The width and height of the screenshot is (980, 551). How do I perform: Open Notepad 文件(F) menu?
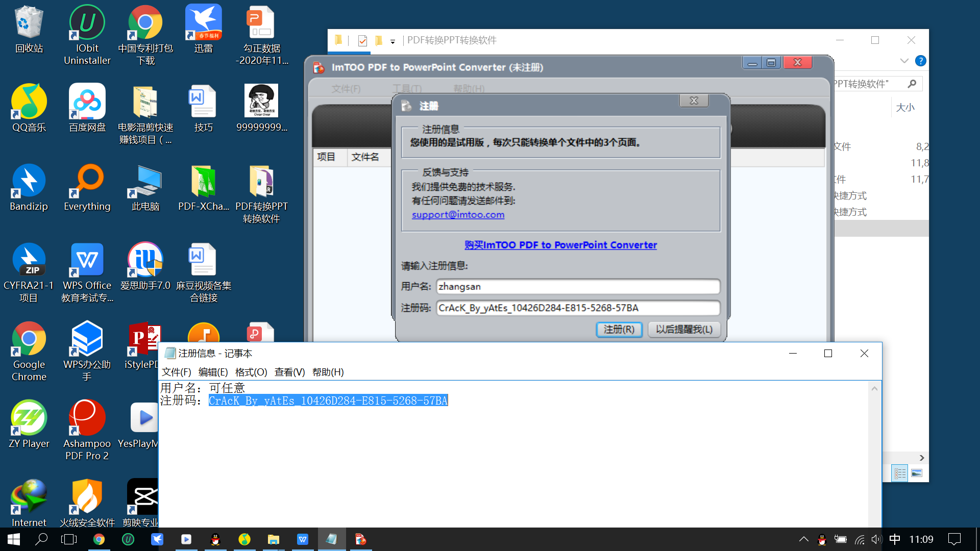(x=176, y=372)
